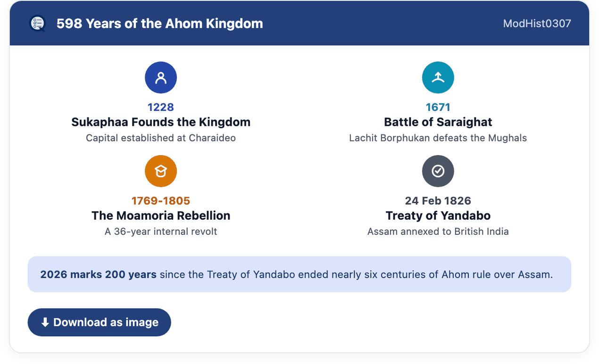Click Capital established at Charaideo text
The image size is (599, 364).
(161, 138)
